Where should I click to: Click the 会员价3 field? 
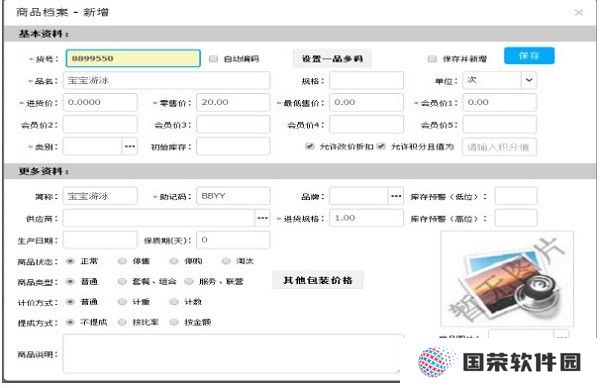point(233,125)
